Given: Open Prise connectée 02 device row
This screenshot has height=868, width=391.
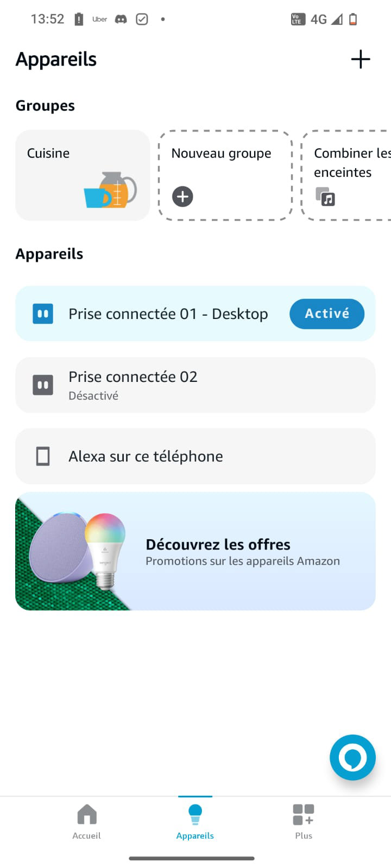Looking at the screenshot, I should tap(195, 385).
